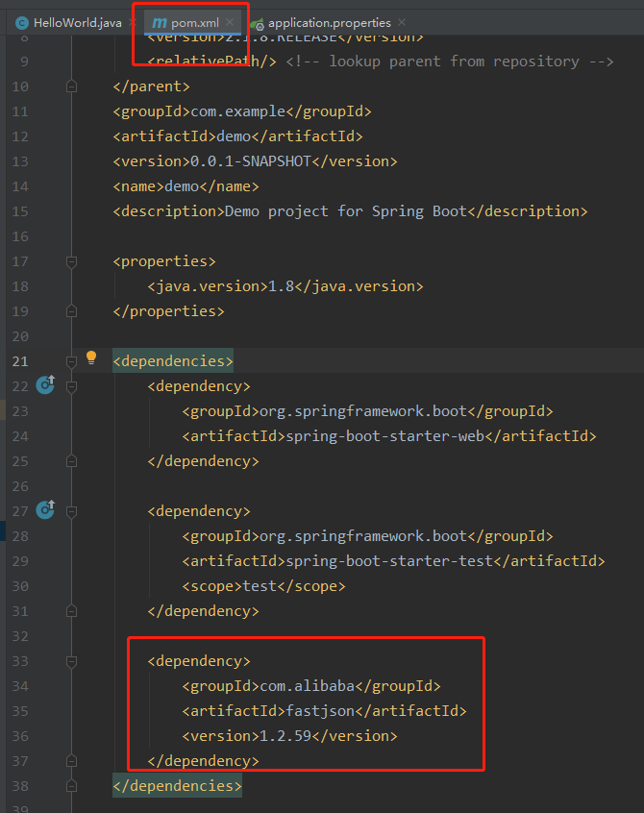Toggle fold marker at line 37 closing dependency
This screenshot has width=644, height=813.
(71, 761)
